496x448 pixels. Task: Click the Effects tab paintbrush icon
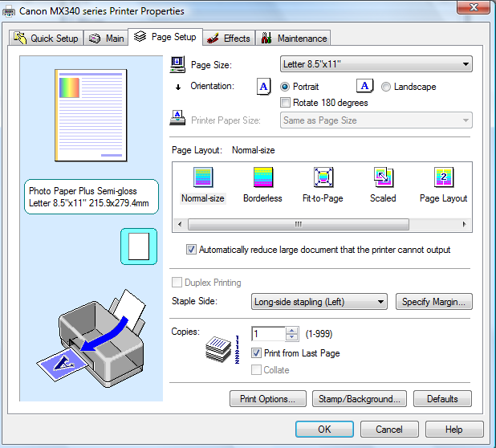click(x=213, y=39)
